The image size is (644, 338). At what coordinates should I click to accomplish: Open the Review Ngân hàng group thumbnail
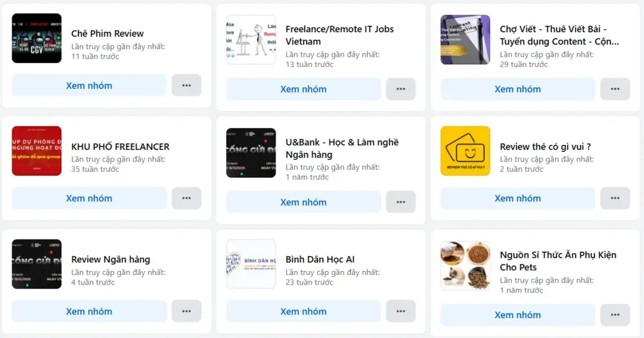click(37, 264)
